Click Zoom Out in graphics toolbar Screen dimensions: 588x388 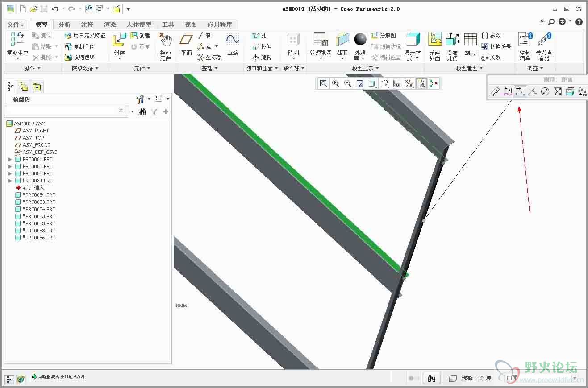pyautogui.click(x=348, y=83)
